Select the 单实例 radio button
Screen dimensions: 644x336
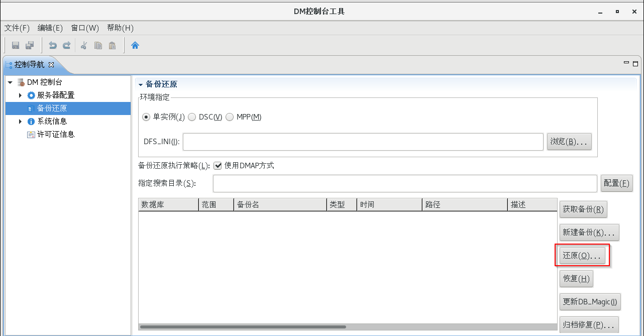(146, 117)
